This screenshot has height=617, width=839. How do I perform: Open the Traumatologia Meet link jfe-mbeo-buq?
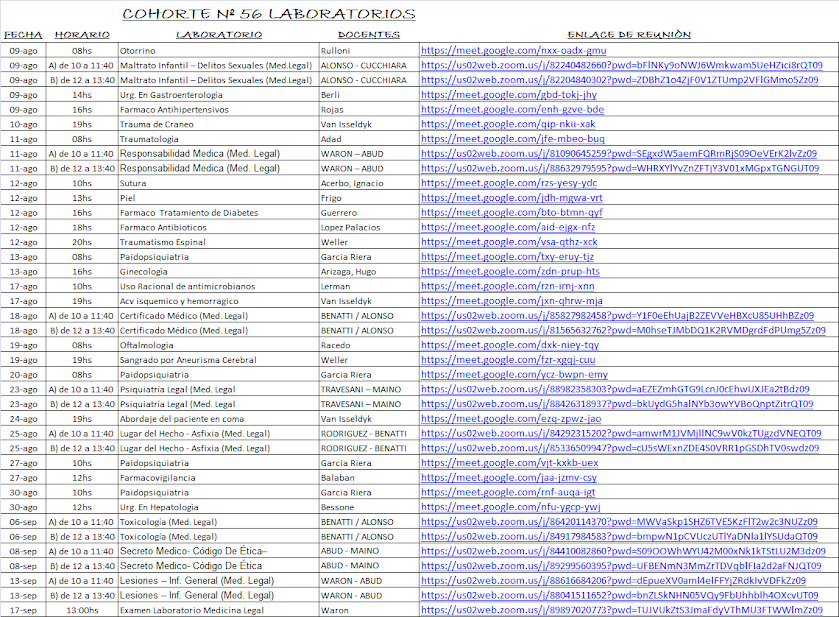pyautogui.click(x=513, y=139)
